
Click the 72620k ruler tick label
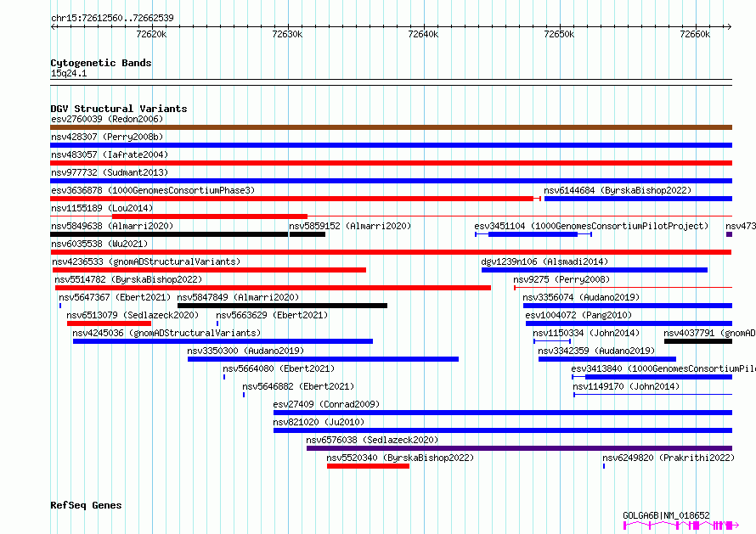point(151,34)
